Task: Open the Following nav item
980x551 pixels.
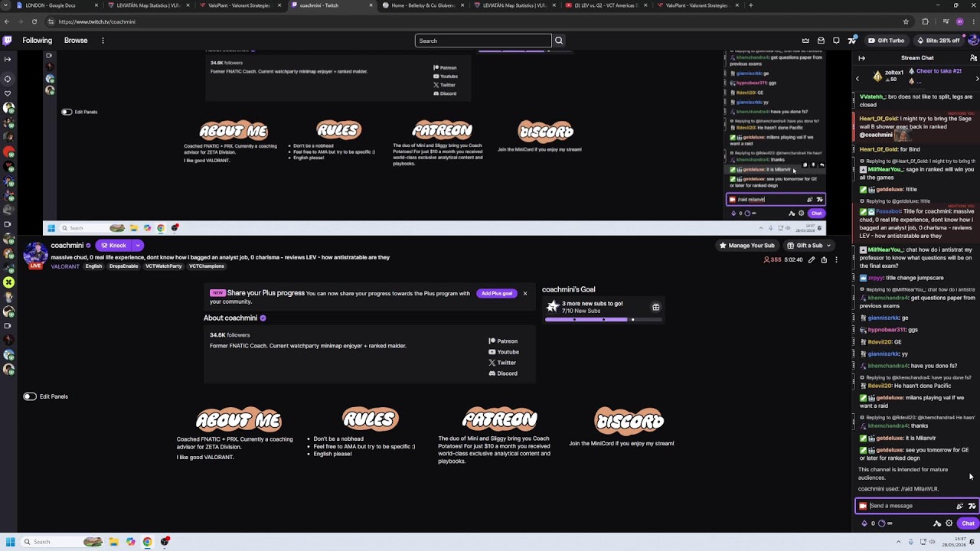Action: [x=38, y=41]
